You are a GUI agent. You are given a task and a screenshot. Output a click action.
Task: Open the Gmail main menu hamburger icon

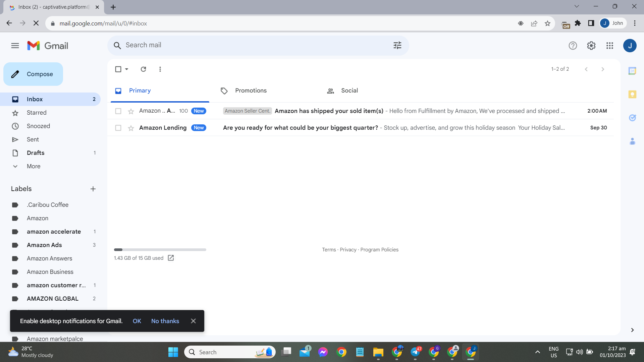click(15, 46)
